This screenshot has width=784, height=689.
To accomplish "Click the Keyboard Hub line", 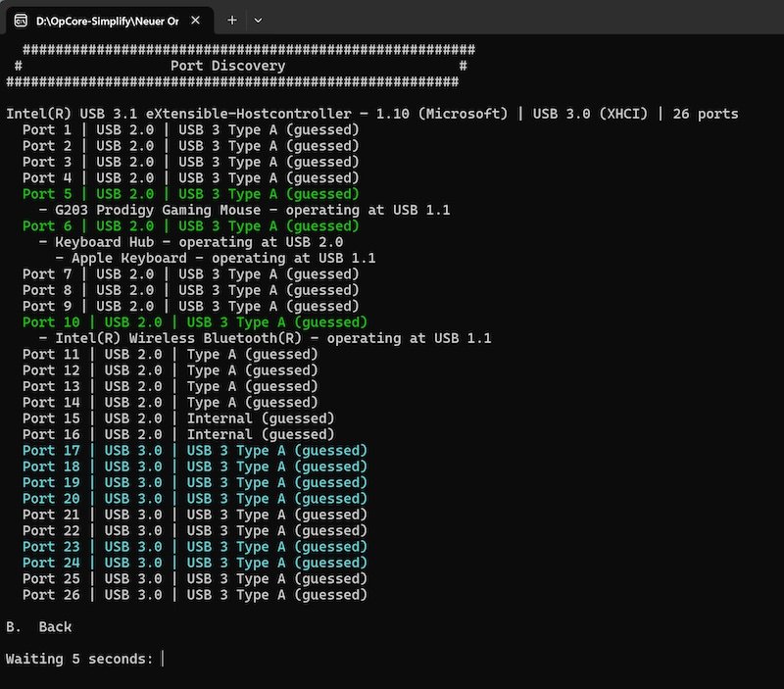I will 191,242.
